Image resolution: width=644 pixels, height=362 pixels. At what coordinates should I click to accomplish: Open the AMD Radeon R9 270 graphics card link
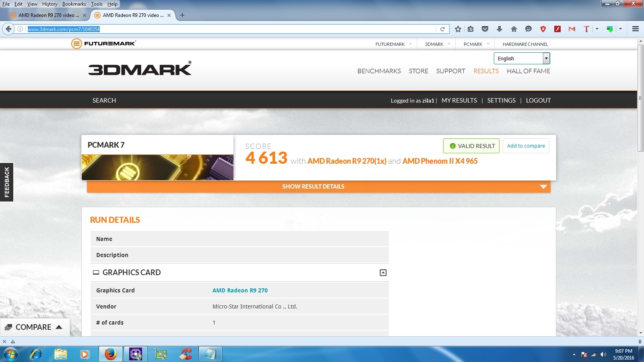pos(240,290)
